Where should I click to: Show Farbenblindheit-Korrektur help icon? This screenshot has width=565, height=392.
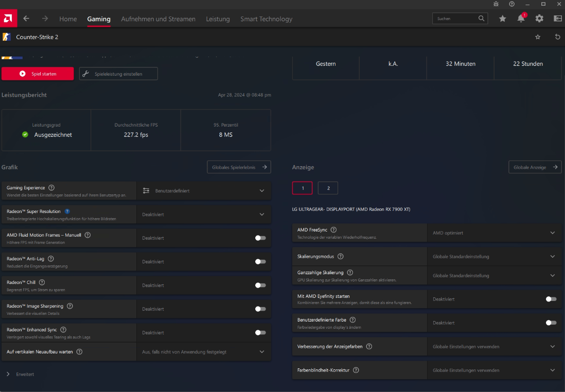(356, 370)
